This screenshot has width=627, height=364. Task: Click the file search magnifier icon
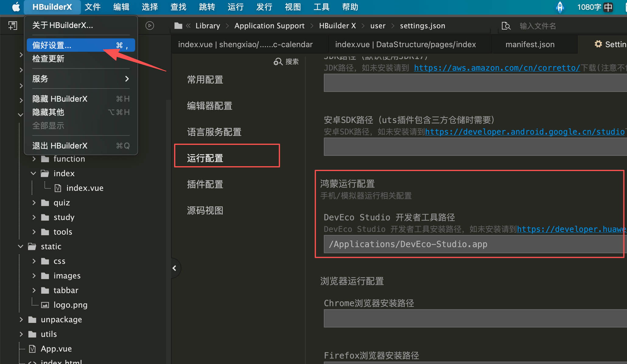click(506, 26)
